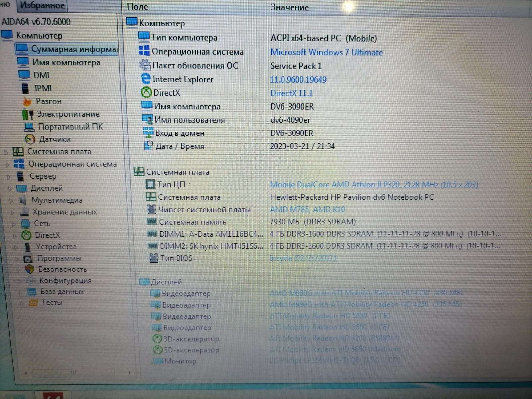Expand the Хранение данных tree node
Image resolution: width=532 pixels, height=399 pixels.
pyautogui.click(x=12, y=212)
